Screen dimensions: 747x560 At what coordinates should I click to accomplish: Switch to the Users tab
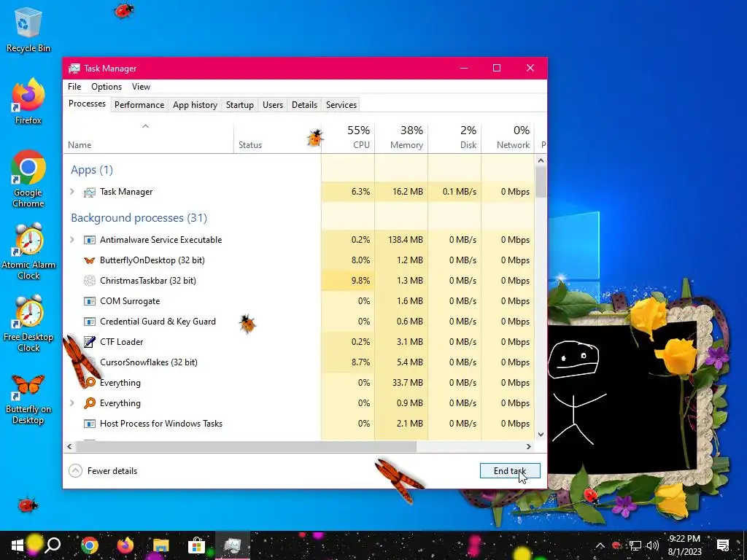[x=273, y=105]
